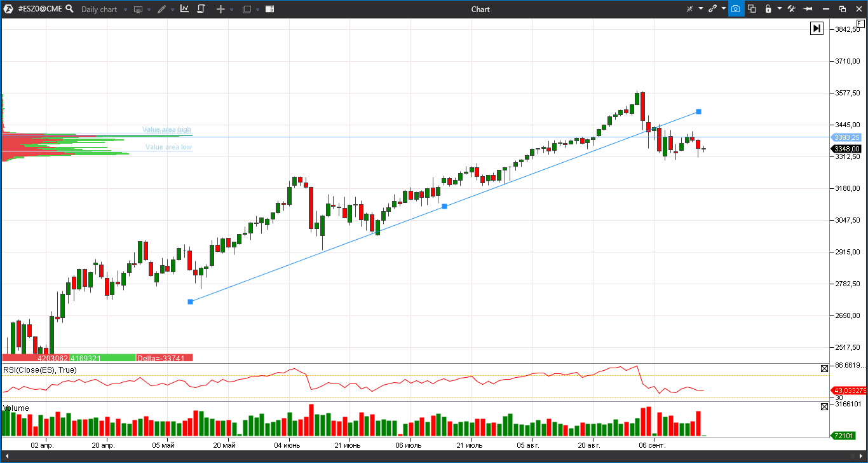Close the Volume indicator panel
868x463 pixels.
pyautogui.click(x=824, y=406)
